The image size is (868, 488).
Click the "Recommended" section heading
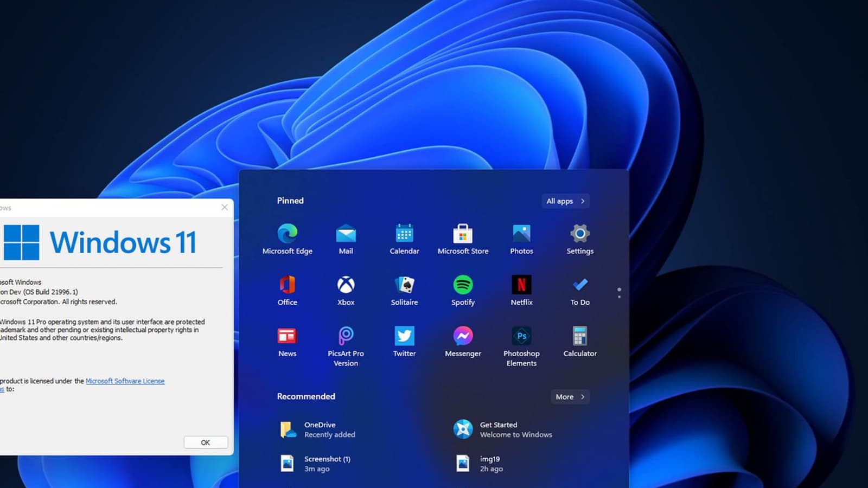point(306,396)
